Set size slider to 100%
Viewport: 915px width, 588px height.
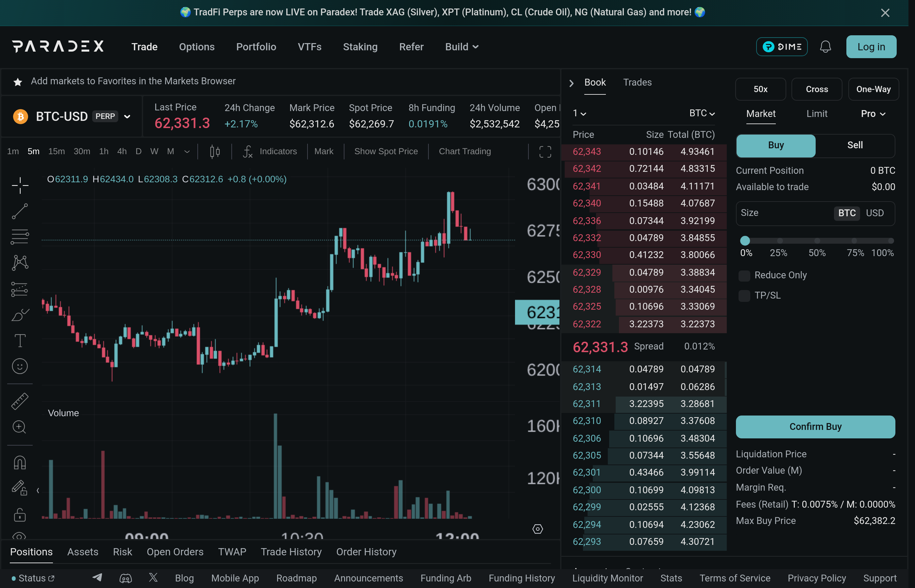coord(890,241)
